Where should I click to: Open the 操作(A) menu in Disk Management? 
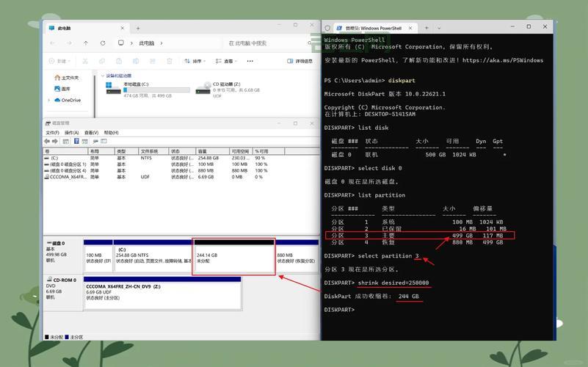click(x=71, y=133)
